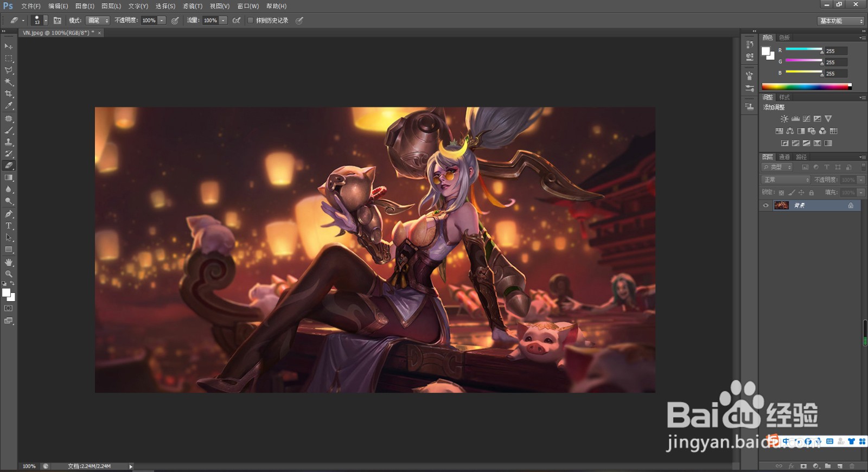Image resolution: width=868 pixels, height=472 pixels.
Task: Select the Gradient tool
Action: 9,178
